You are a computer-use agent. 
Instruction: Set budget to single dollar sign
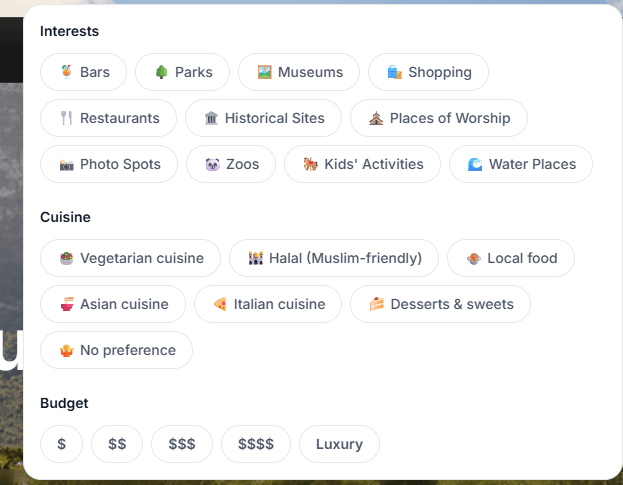(62, 444)
